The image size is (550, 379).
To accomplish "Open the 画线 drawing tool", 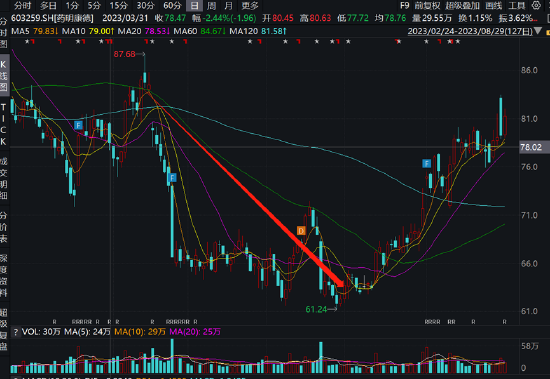I will pyautogui.click(x=494, y=6).
